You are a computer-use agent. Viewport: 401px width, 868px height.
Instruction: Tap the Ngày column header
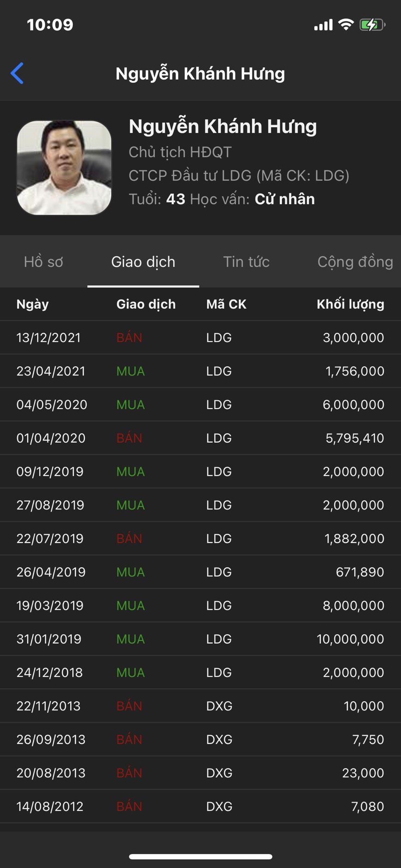pos(32,304)
